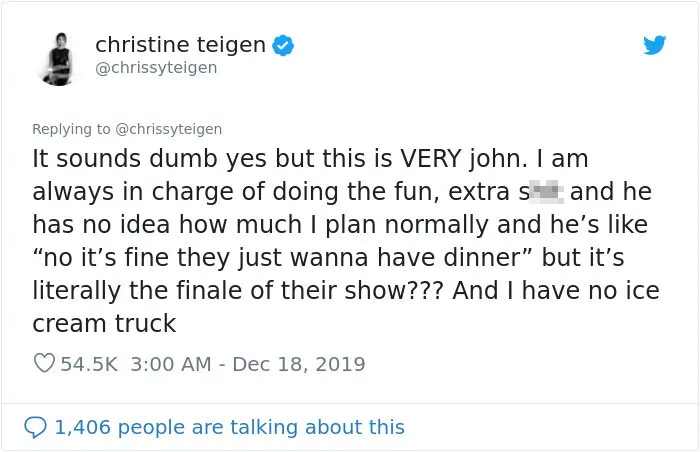Click the display name christine teigen
Viewport: 700px width, 452px height.
point(180,45)
